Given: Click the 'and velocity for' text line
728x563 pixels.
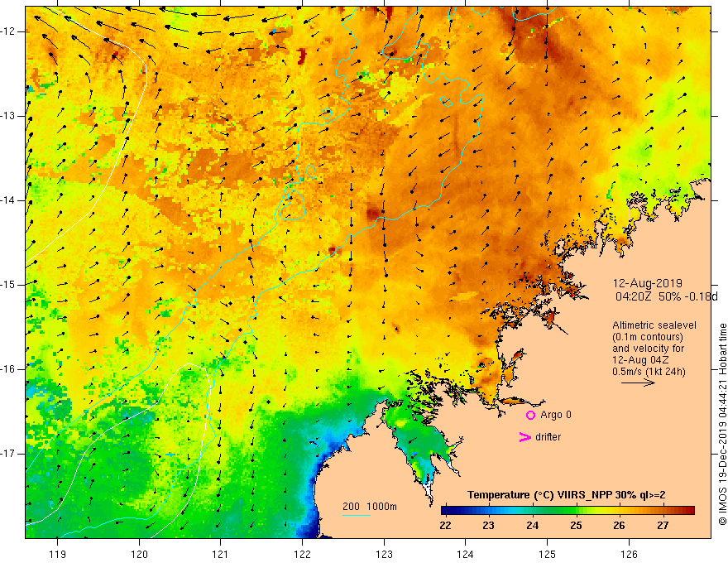Looking at the screenshot, I should (x=648, y=349).
